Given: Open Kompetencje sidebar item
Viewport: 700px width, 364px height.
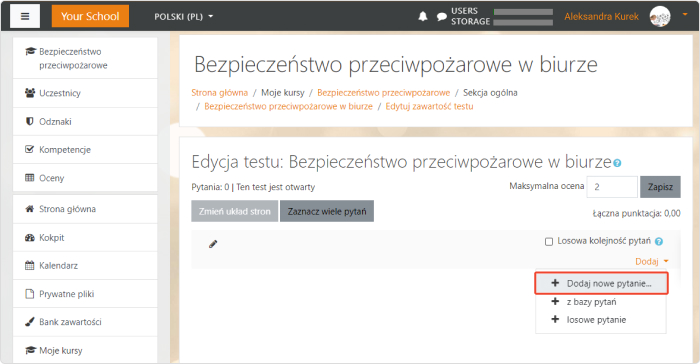Looking at the screenshot, I should point(85,150).
